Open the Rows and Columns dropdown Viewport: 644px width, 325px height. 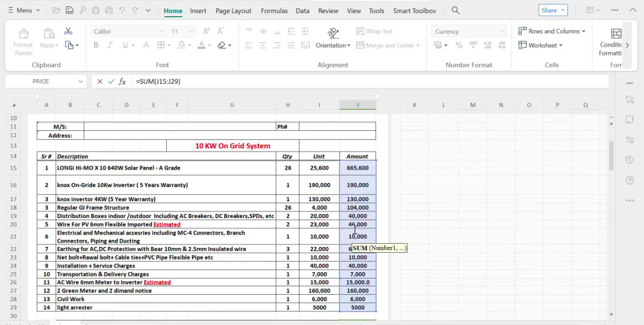552,31
